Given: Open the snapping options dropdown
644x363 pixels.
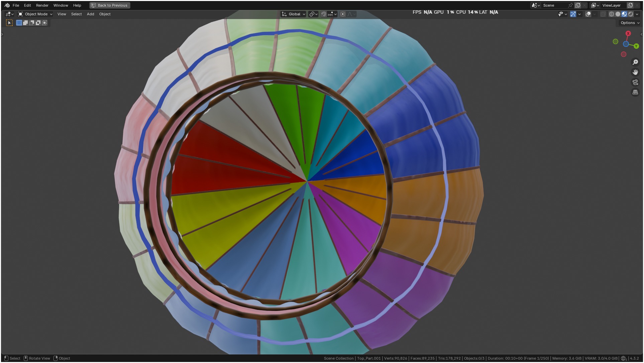Looking at the screenshot, I should click(x=332, y=14).
